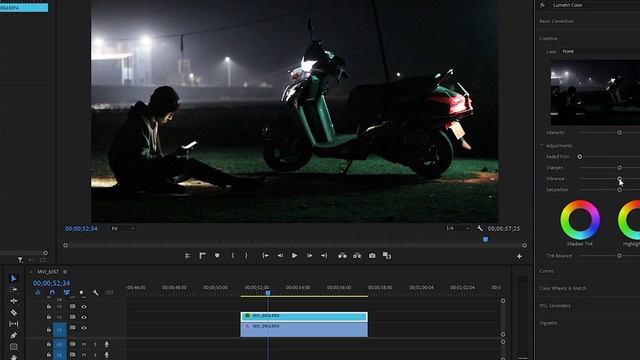Viewport: 640px width, 360px height.
Task: Step back one frame
Action: tap(280, 256)
